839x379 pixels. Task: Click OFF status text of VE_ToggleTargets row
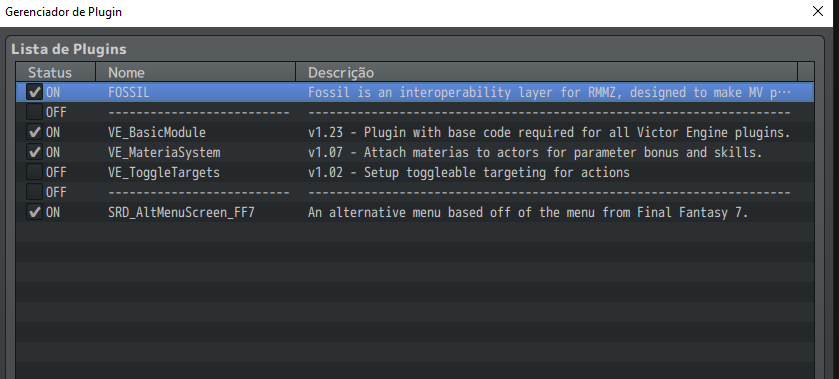[x=56, y=173]
